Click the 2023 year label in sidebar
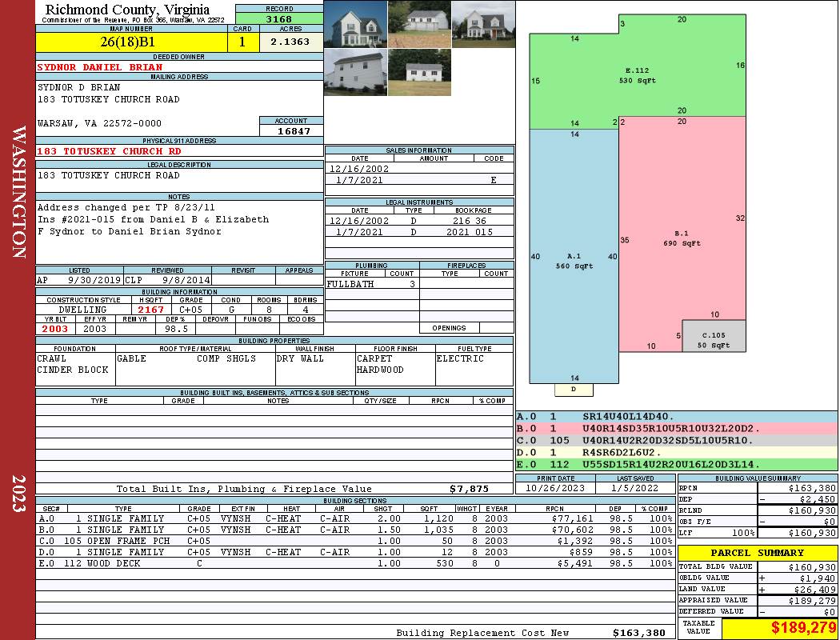 (x=18, y=493)
